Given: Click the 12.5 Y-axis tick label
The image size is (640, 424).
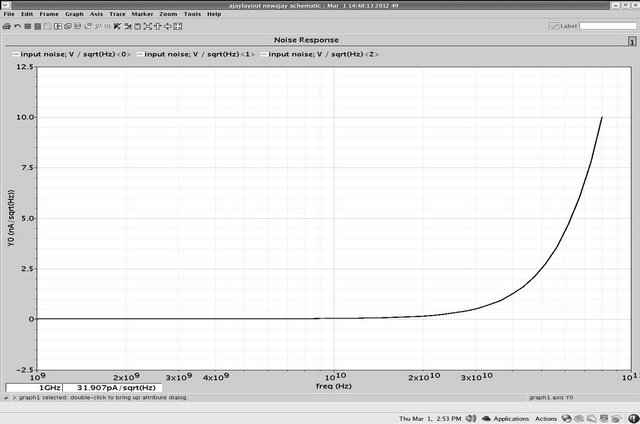Looking at the screenshot, I should 24,67.
